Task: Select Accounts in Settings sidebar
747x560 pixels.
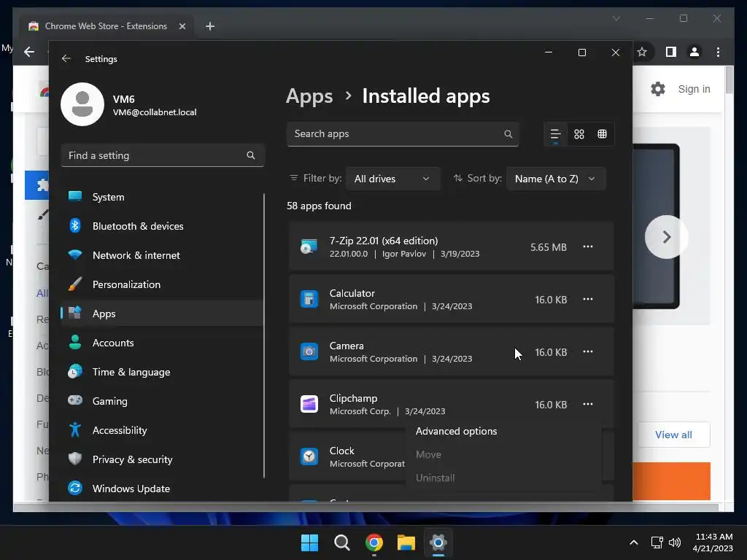Action: (162, 343)
